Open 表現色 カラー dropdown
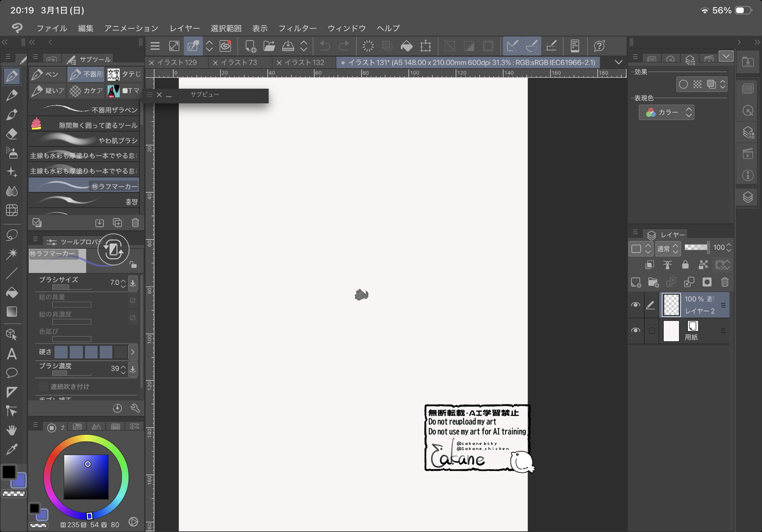The height and width of the screenshot is (532, 762). coord(666,112)
